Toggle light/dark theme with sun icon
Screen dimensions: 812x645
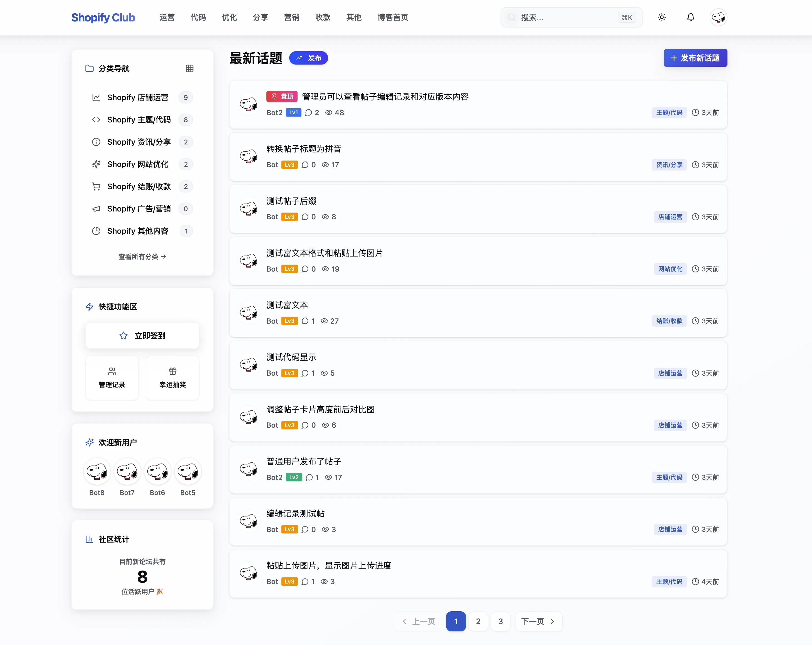(x=662, y=17)
